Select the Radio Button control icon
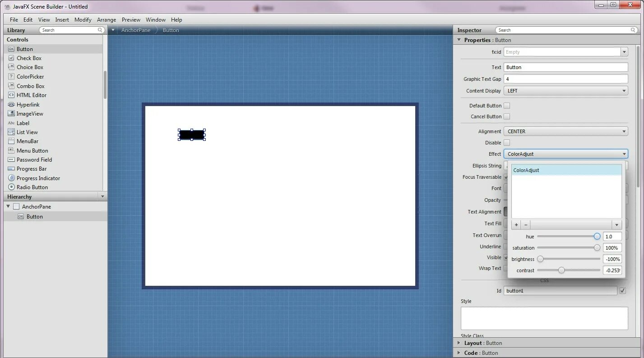 [11, 187]
